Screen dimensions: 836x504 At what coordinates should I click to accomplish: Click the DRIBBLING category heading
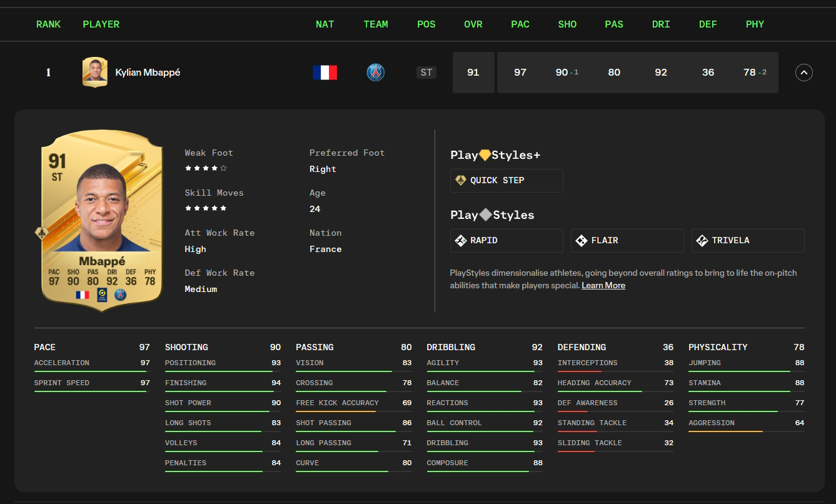pos(451,347)
